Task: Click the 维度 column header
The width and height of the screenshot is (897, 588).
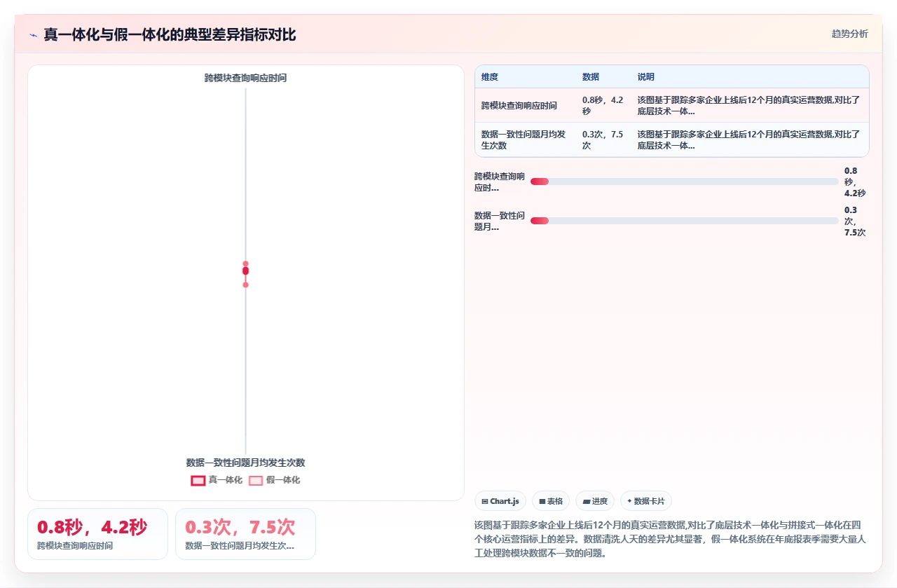Action: tap(490, 77)
